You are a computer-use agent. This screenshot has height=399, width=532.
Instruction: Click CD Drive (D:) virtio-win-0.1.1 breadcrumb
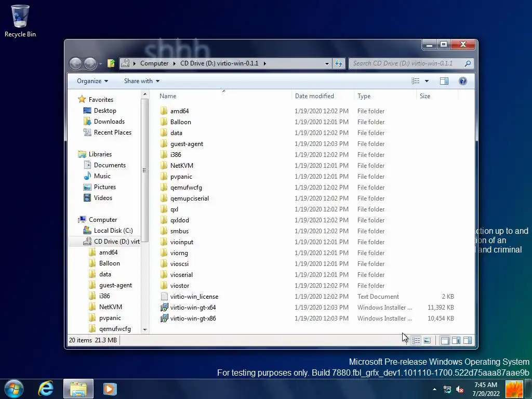point(219,63)
